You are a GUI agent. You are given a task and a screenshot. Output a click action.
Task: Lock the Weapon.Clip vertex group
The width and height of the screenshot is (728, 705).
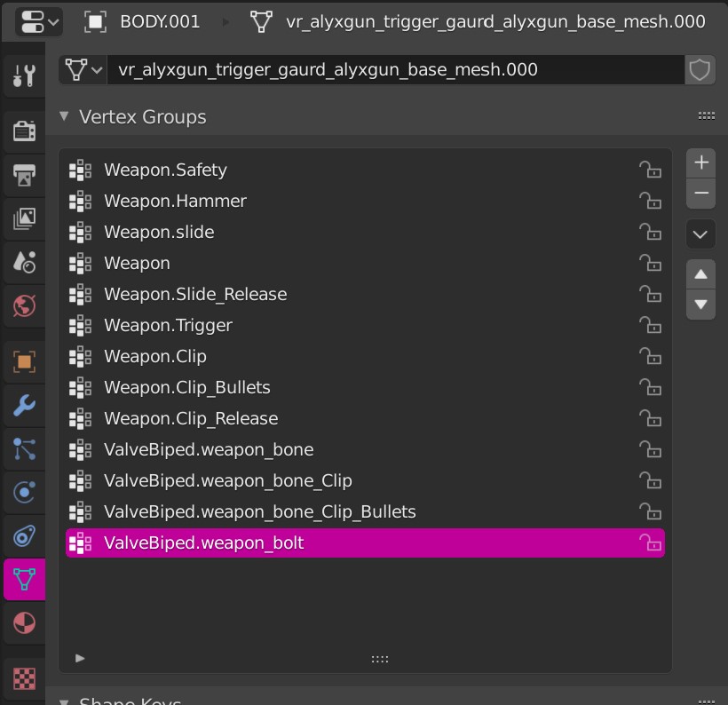click(x=650, y=357)
